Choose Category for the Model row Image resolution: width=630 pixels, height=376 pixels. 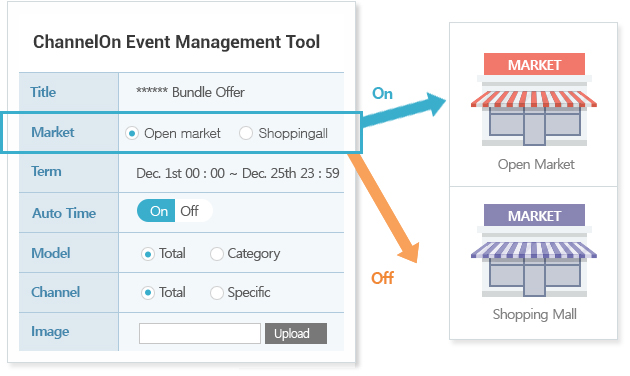pyautogui.click(x=217, y=254)
